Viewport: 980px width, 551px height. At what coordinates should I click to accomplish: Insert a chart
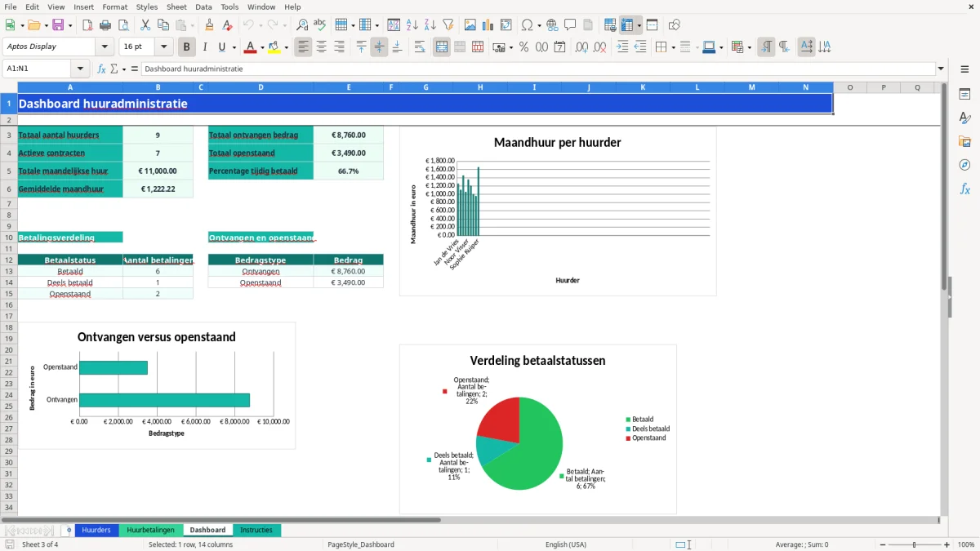point(488,25)
